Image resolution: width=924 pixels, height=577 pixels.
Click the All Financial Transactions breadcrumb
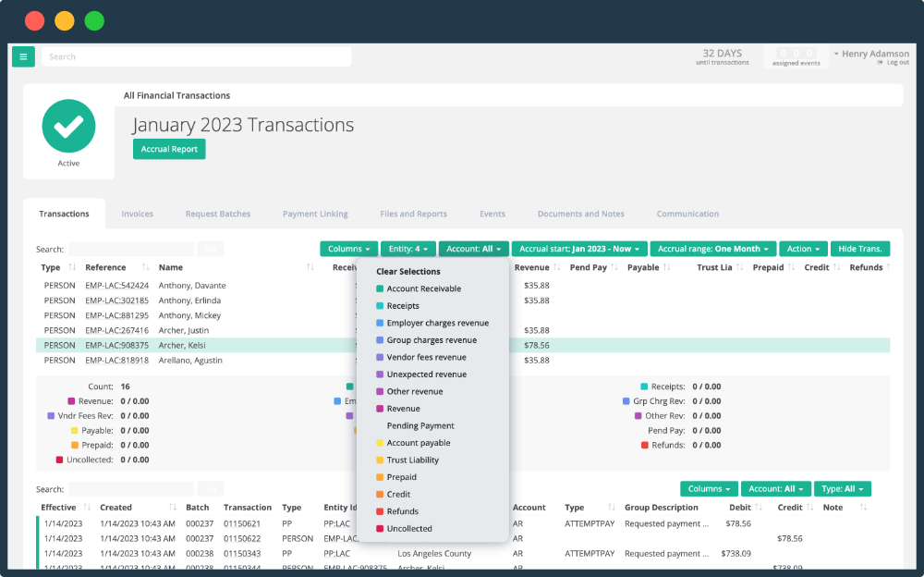tap(176, 95)
